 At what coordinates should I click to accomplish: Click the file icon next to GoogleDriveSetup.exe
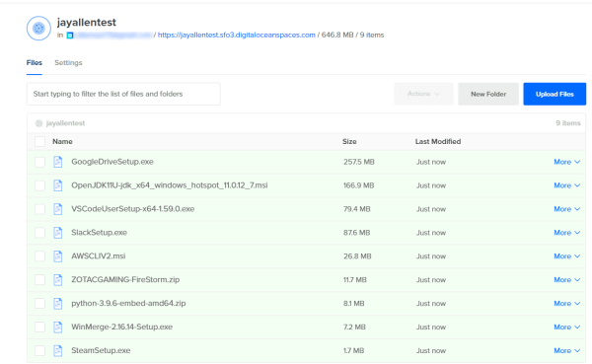(58, 162)
